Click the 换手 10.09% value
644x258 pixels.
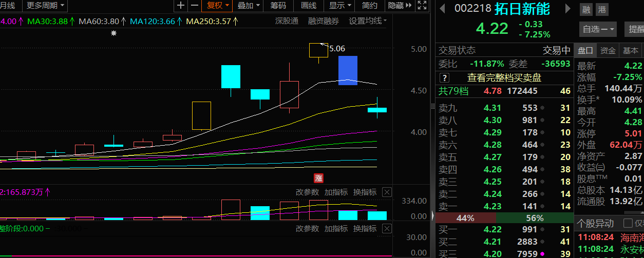click(x=627, y=100)
